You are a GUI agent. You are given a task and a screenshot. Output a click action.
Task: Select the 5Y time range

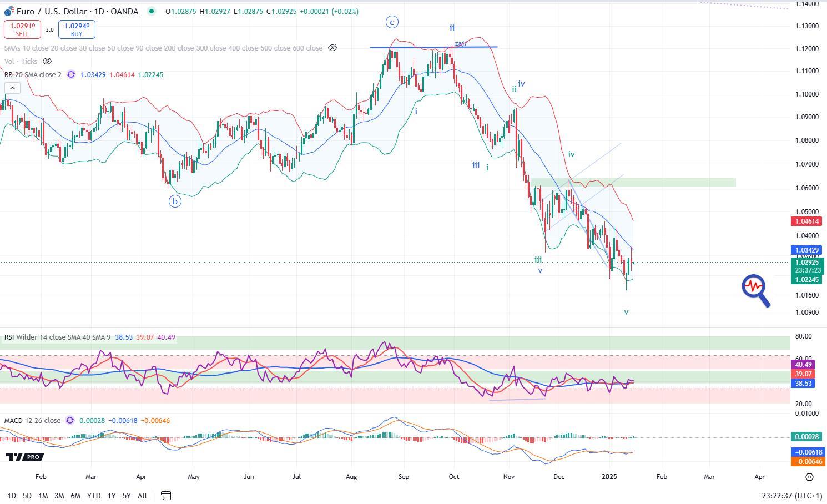click(127, 496)
